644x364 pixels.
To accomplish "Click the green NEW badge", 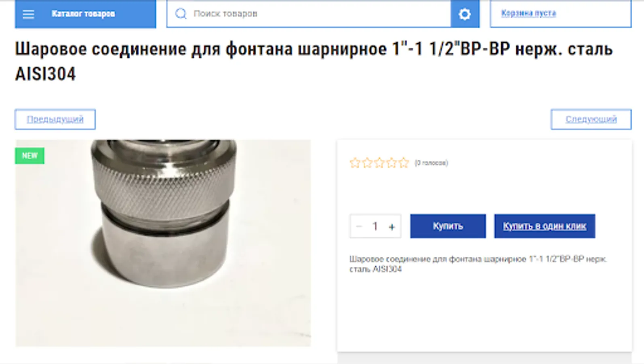I will (30, 156).
